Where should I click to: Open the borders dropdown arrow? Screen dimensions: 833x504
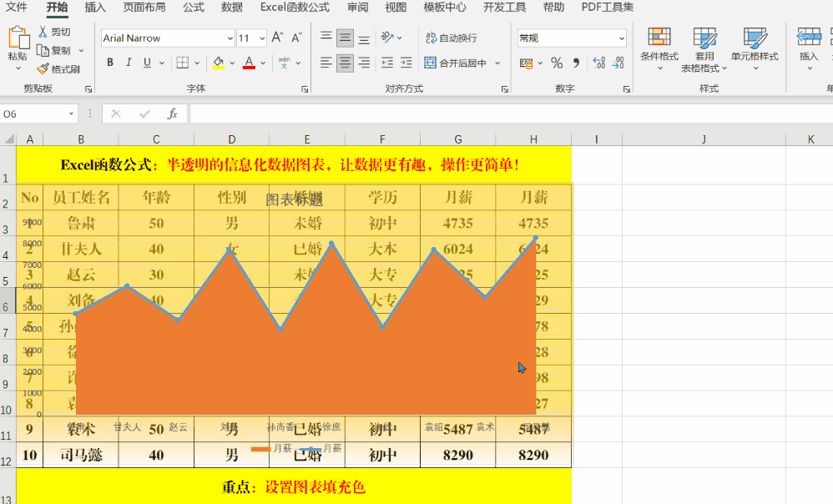[x=197, y=63]
